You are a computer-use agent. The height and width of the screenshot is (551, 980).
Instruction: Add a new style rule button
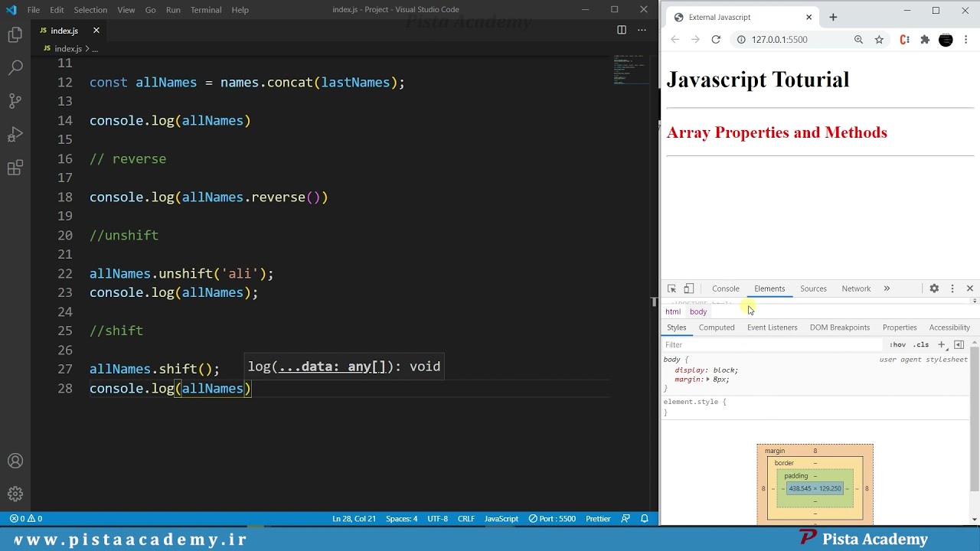coord(942,345)
